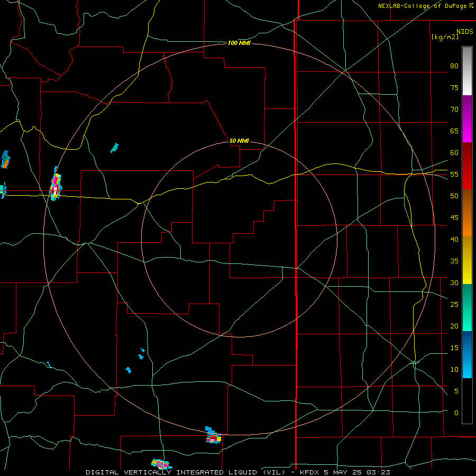Click the 15 value on the color scale
This screenshot has width=476, height=476.
point(454,348)
